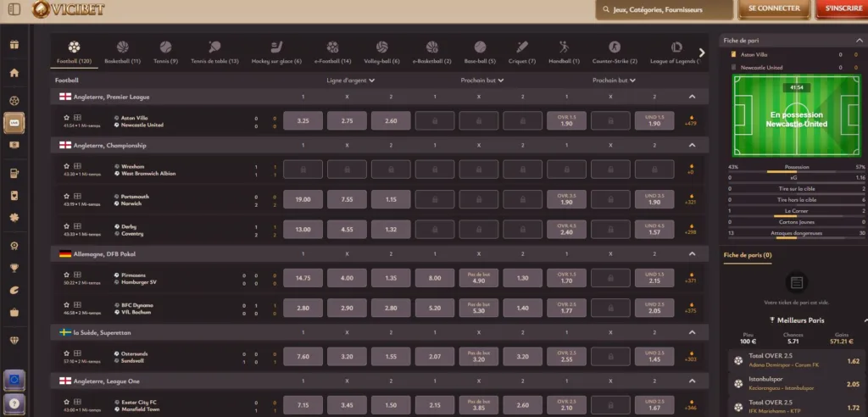This screenshot has height=417, width=868.
Task: Favorite the Portsmouth vs Norwich star
Action: (67, 196)
